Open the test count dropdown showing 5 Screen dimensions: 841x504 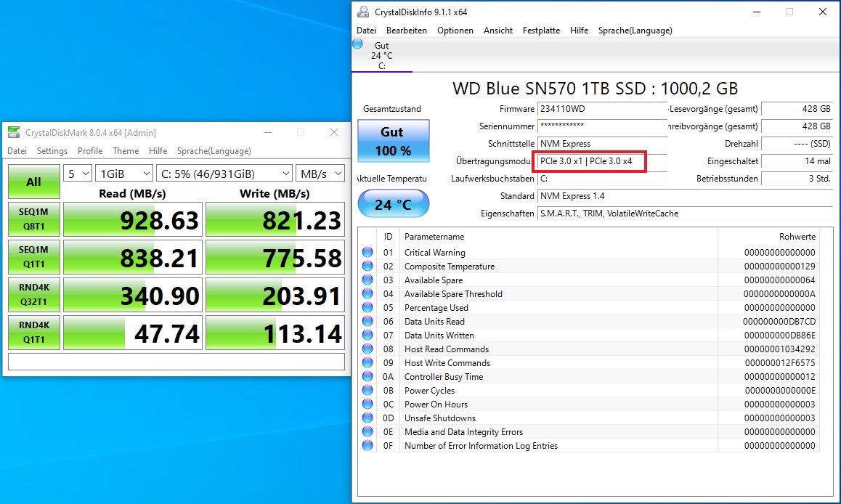point(78,174)
